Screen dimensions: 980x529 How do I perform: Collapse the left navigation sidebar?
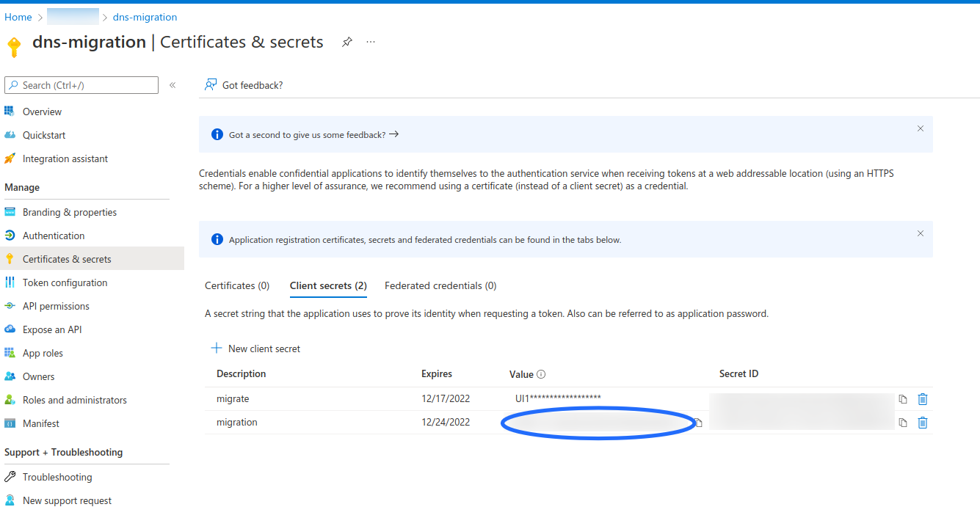point(173,85)
